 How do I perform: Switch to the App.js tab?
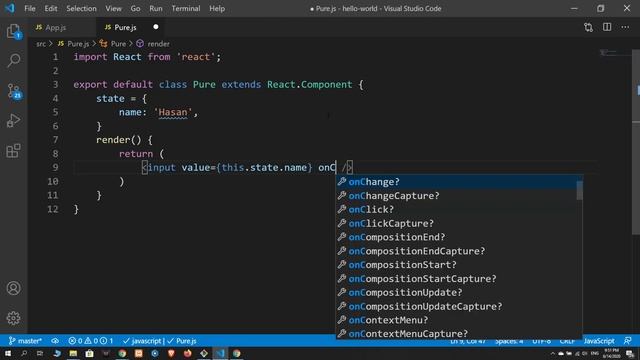coord(56,27)
